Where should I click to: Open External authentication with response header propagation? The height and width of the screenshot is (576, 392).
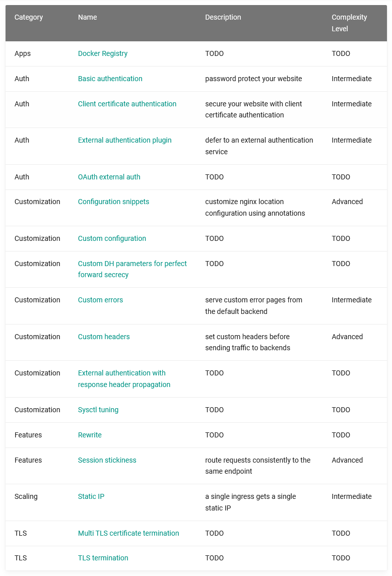pyautogui.click(x=121, y=373)
